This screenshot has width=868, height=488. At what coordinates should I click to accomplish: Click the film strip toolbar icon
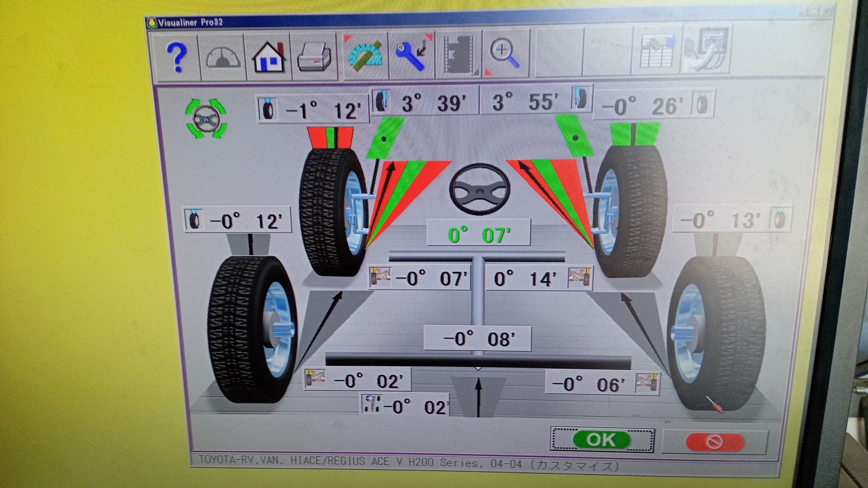click(459, 55)
